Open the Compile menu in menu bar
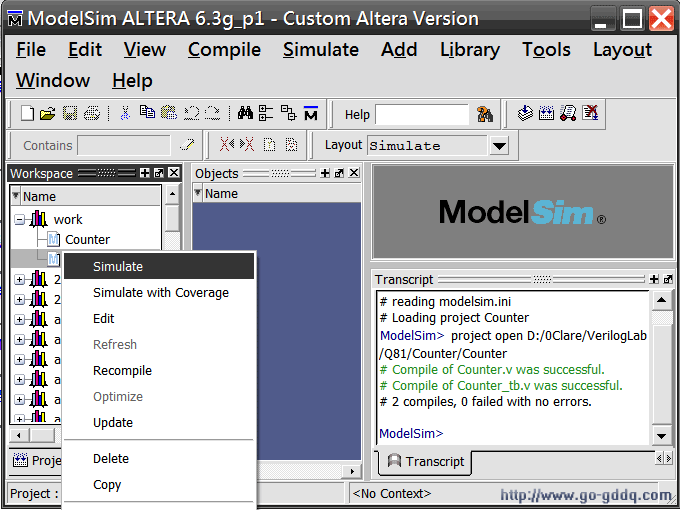The width and height of the screenshot is (680, 510). [224, 49]
